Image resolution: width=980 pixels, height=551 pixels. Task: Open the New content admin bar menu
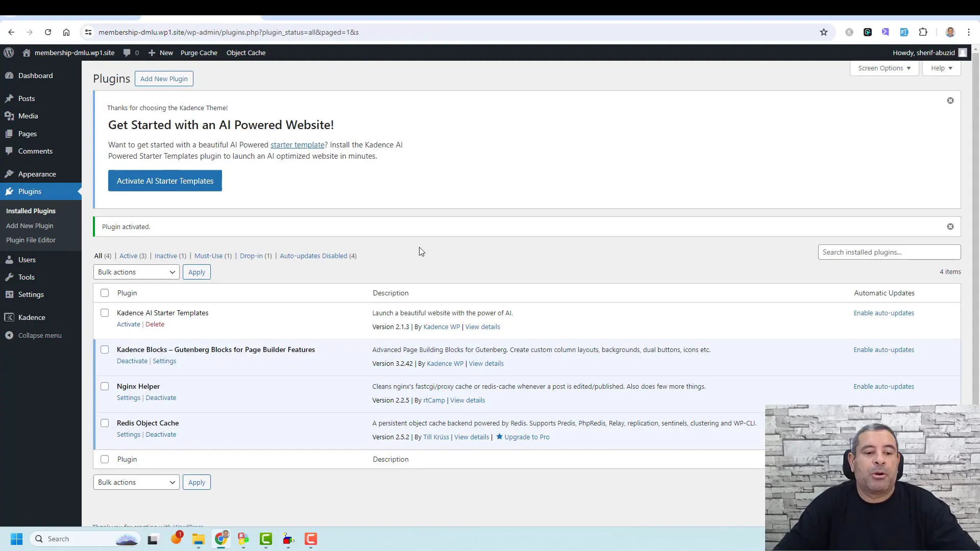pyautogui.click(x=161, y=53)
